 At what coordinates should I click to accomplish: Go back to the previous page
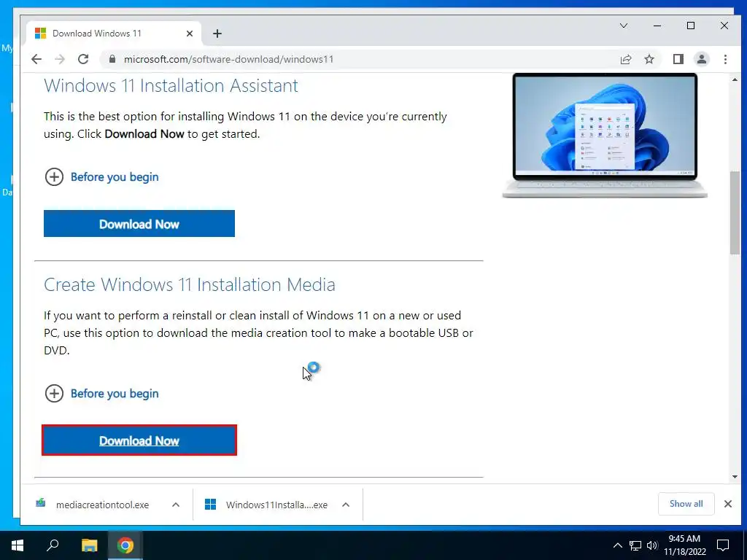coord(36,59)
